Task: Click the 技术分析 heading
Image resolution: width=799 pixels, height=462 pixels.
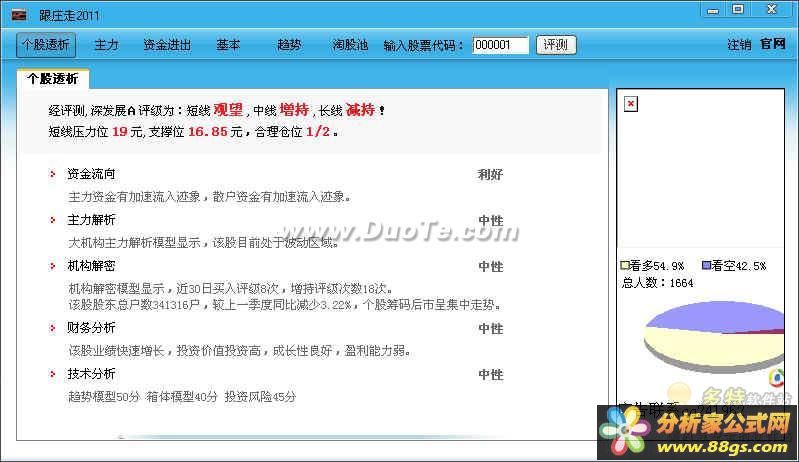Action: tap(92, 374)
